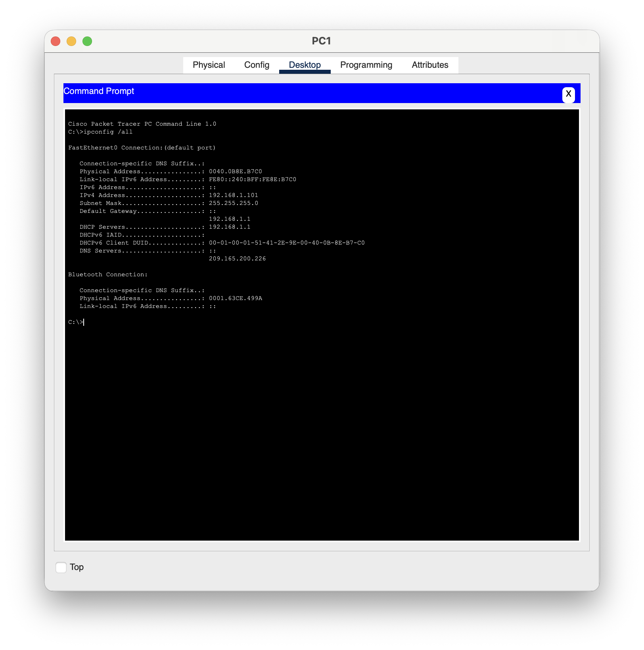Click the 'FastEthernet0 Connection' heading line
The width and height of the screenshot is (644, 650).
[142, 148]
